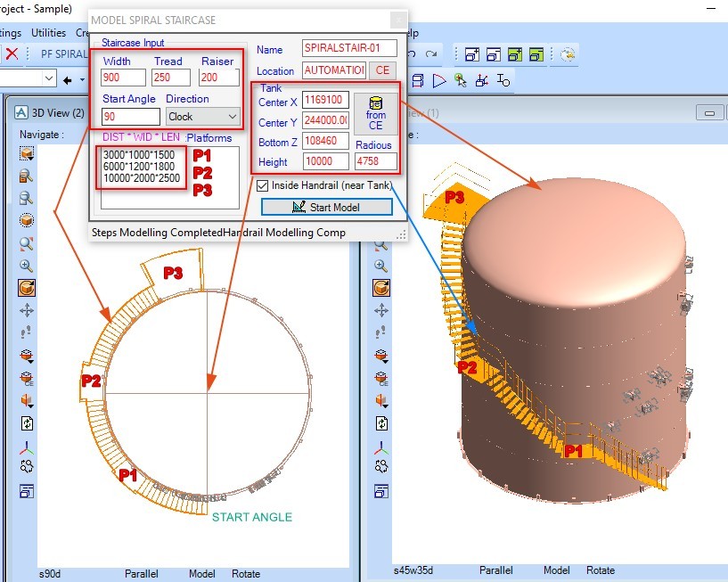Click the refresh page icon in right 3D view
Image resolution: width=728 pixels, height=582 pixels.
coord(381,423)
